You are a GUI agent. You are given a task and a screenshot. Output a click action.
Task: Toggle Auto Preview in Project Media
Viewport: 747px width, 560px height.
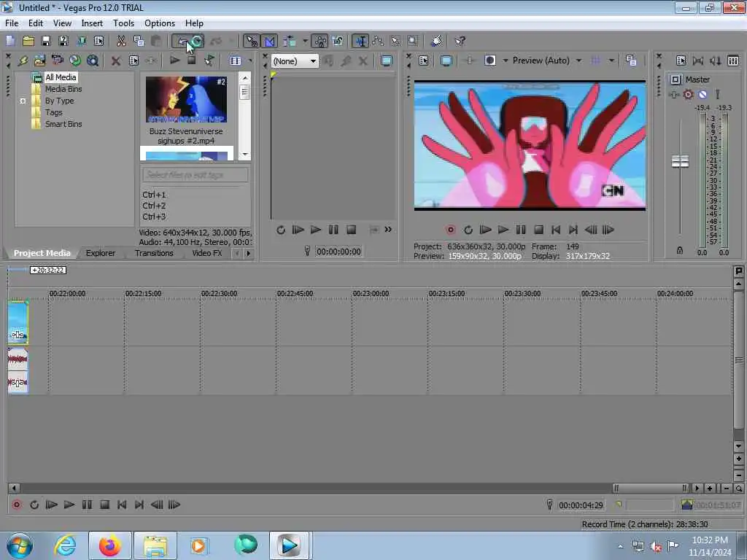coord(209,61)
